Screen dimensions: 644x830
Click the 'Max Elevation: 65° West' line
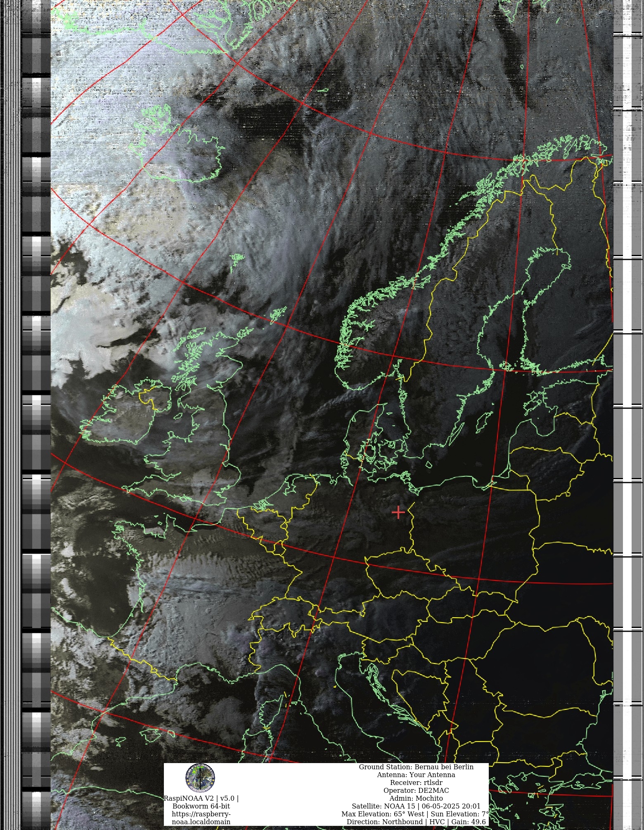415,814
